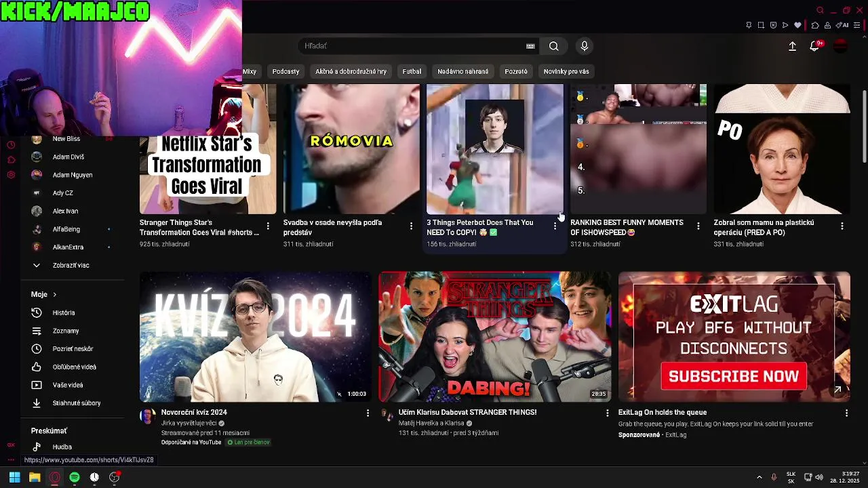Play the Novoročný kvíz 2024 thumbnail
Screen dimensions: 868x488
coord(255,337)
